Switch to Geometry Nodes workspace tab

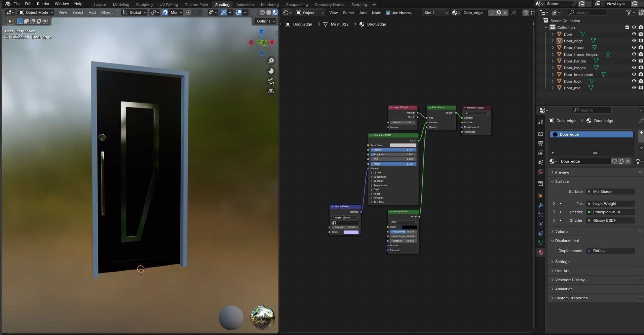click(x=329, y=5)
